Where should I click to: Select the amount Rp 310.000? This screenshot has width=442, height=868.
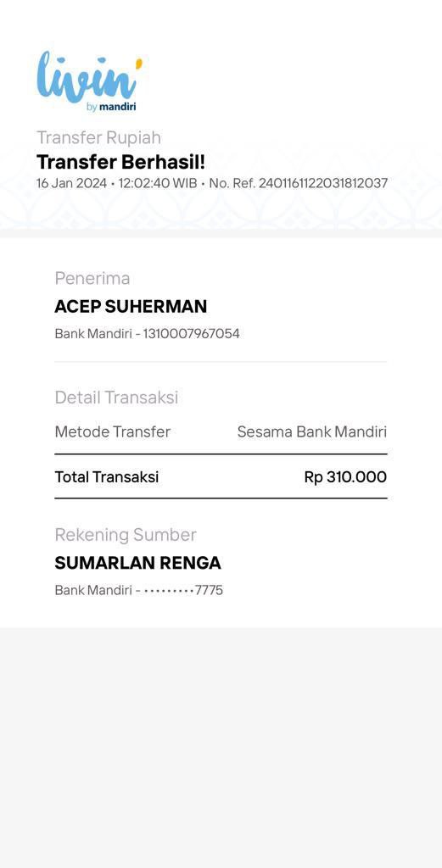coord(345,476)
